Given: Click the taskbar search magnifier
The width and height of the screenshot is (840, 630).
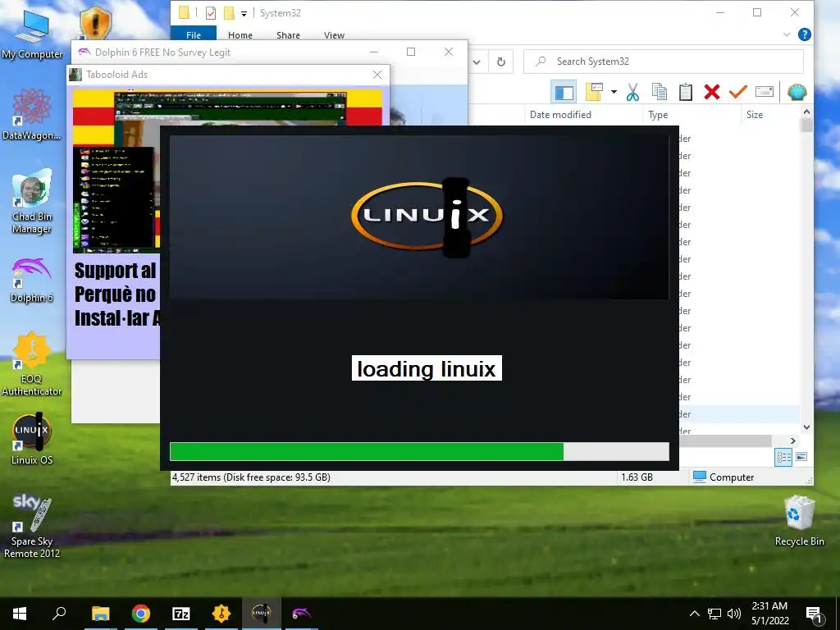Looking at the screenshot, I should coord(59,614).
